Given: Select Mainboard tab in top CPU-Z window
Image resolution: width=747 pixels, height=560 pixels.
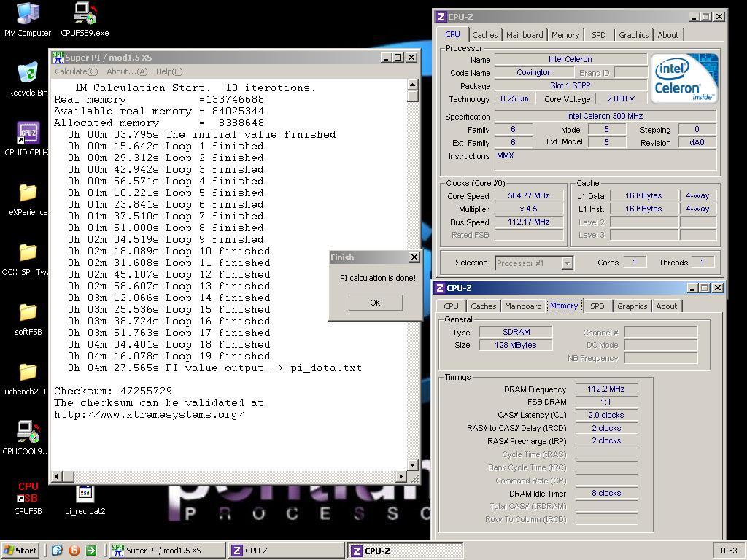Looking at the screenshot, I should click(525, 35).
